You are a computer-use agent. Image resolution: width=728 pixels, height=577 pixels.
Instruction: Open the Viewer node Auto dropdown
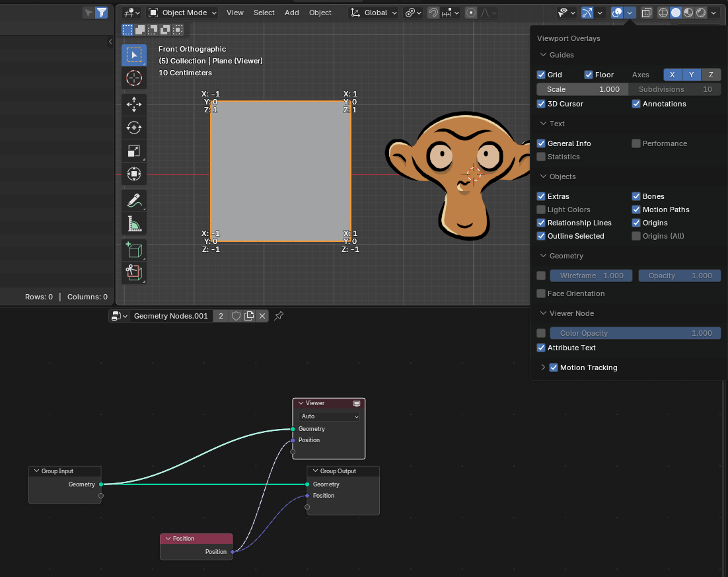tap(329, 416)
